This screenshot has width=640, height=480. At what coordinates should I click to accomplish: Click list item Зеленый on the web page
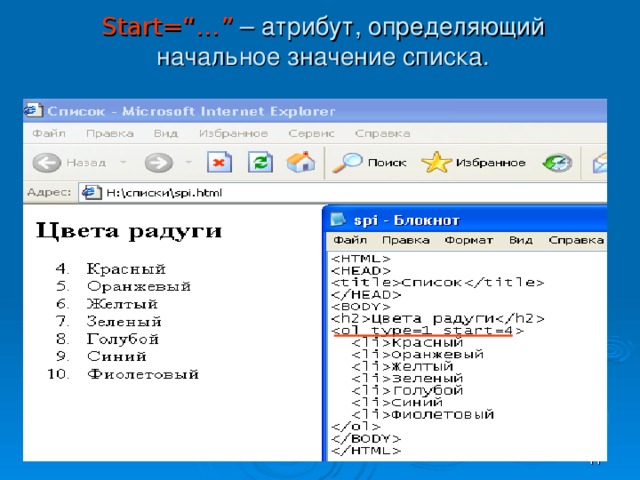[x=124, y=322]
